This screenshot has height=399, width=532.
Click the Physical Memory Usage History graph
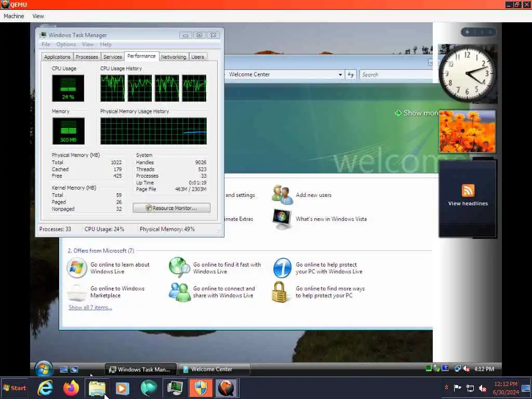click(153, 131)
